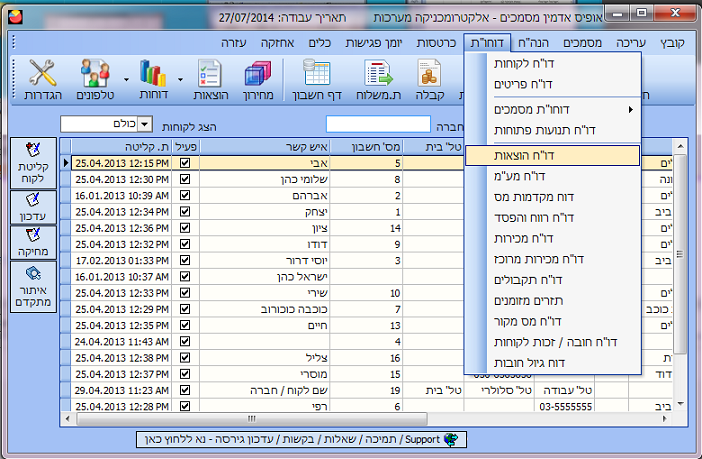Select דו"ח חובה / זכות לקוחות entry
The width and height of the screenshot is (702, 459).
(x=552, y=342)
